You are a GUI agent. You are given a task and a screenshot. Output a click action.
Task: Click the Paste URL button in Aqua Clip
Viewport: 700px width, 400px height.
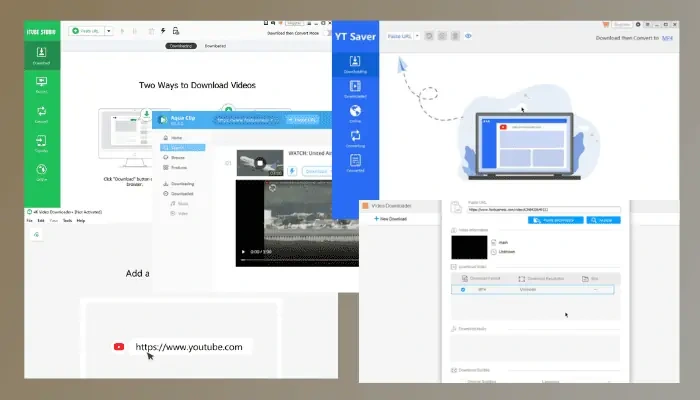(x=302, y=120)
